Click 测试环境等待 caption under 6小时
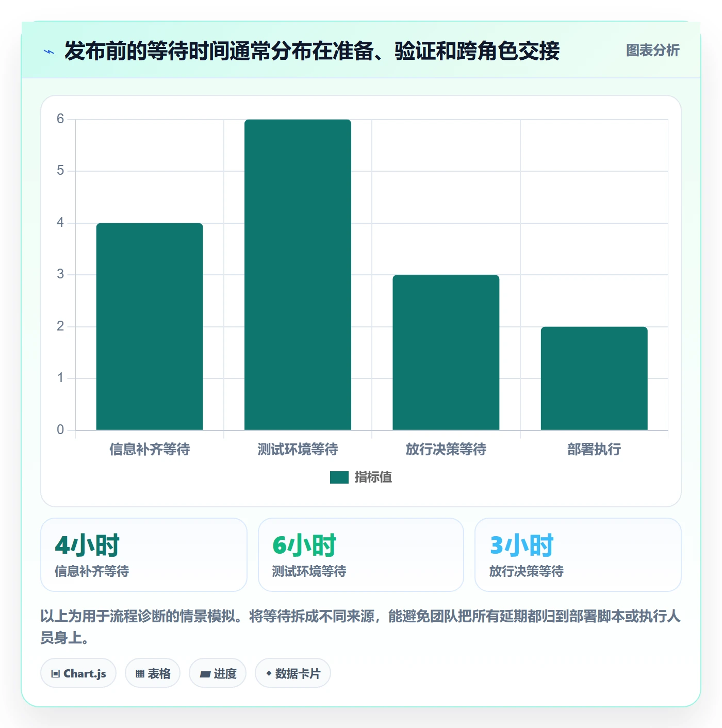Image resolution: width=722 pixels, height=728 pixels. coord(309,571)
